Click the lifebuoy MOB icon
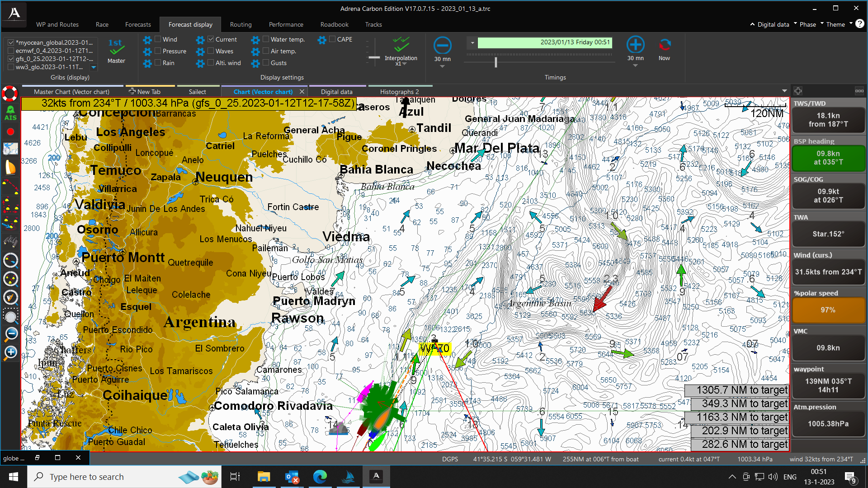This screenshot has width=868, height=488. pyautogui.click(x=9, y=94)
